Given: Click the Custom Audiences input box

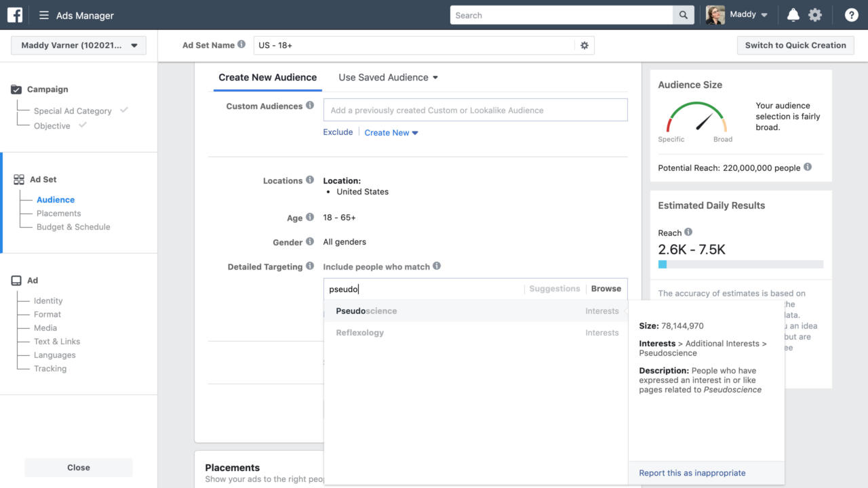Looking at the screenshot, I should click(475, 110).
